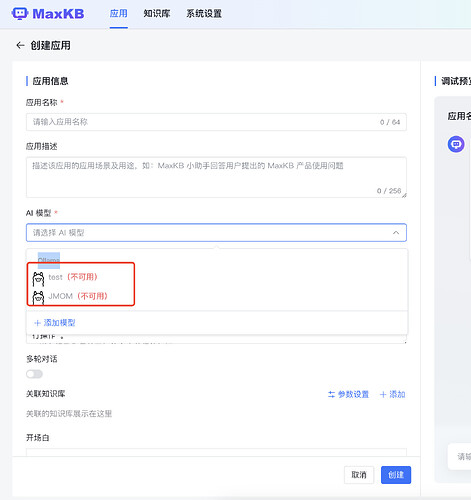Collapse the AI 模型 dropdown chevron
Viewport: 471px width, 500px height.
396,233
